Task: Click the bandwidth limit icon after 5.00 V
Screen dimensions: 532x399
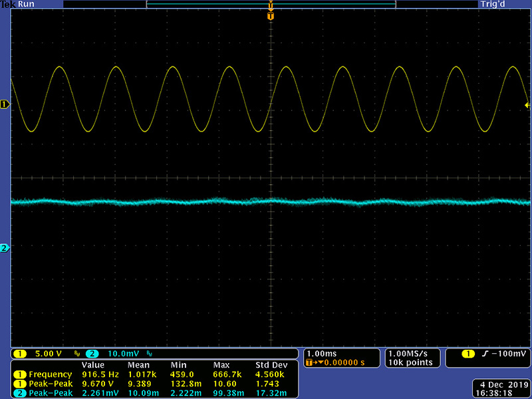Action: [x=76, y=354]
